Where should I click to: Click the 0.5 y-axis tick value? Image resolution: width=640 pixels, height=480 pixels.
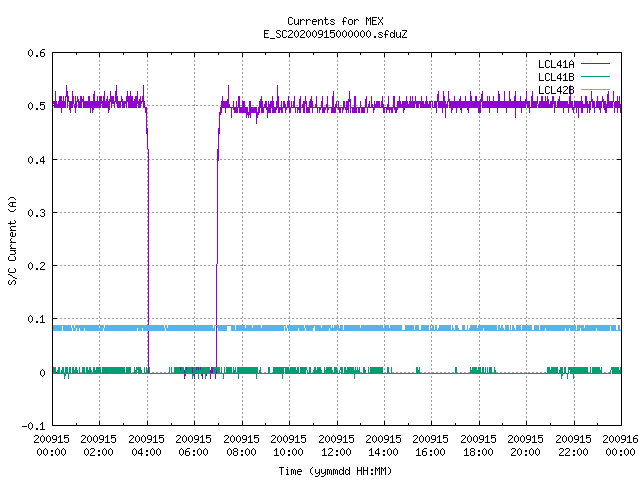(36, 106)
